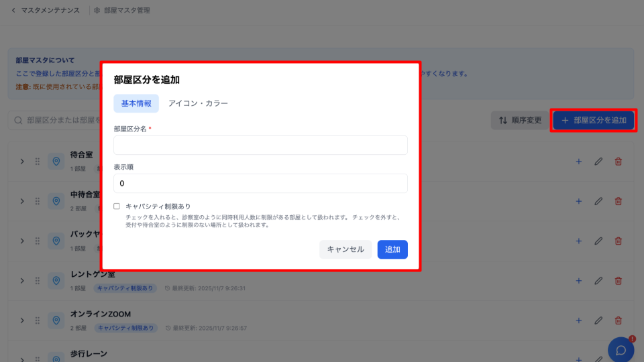
Task: Add a room to 待合室 with plus icon
Action: [x=579, y=162]
